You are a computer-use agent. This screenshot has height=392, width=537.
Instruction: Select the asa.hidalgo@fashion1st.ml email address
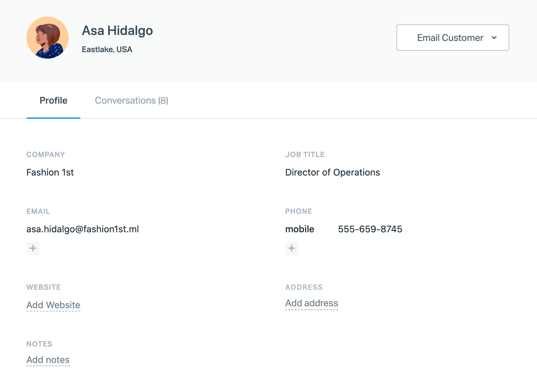click(82, 229)
